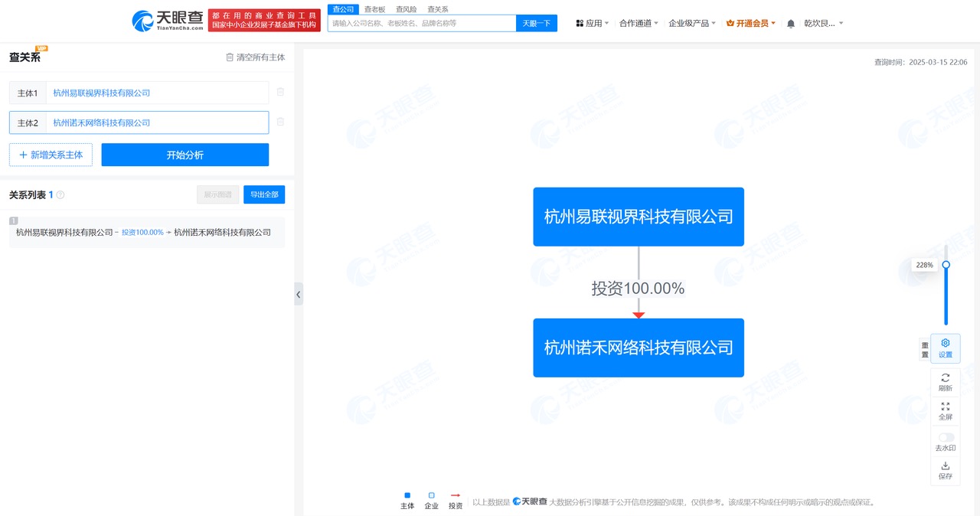980x516 pixels.
Task: Select the 杭州易联视界科技有限公司 graph node
Action: click(639, 217)
